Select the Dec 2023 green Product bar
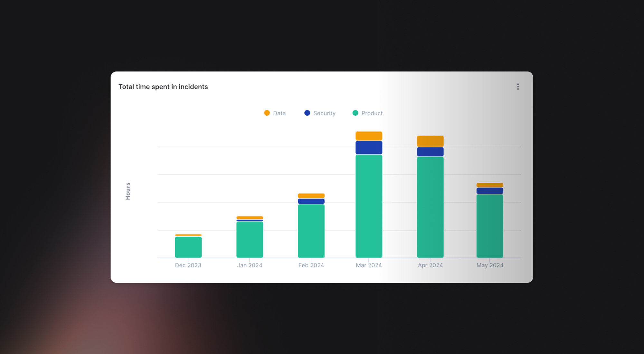 point(188,247)
